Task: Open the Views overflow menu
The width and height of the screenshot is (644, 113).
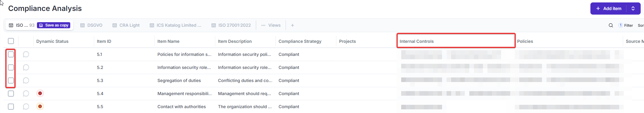Action: [271, 25]
